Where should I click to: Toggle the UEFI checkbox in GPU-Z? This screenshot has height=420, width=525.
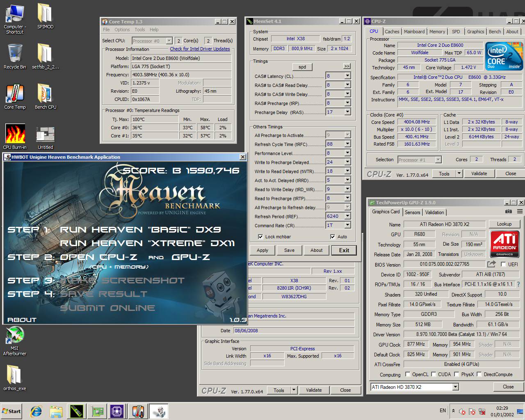click(x=503, y=264)
